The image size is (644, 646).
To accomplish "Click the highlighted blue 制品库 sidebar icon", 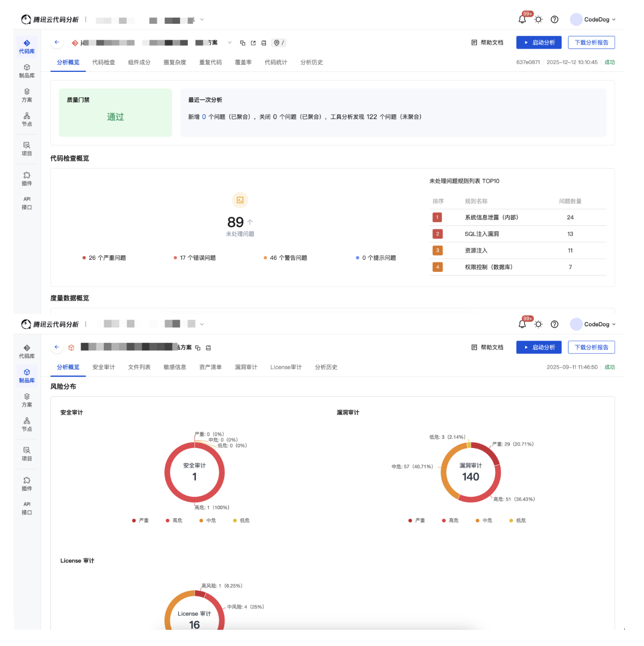I will [27, 375].
